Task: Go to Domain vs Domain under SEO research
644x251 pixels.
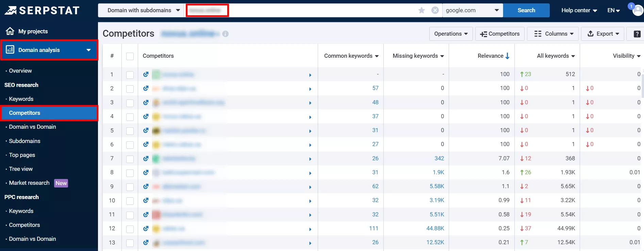Action: pyautogui.click(x=32, y=127)
